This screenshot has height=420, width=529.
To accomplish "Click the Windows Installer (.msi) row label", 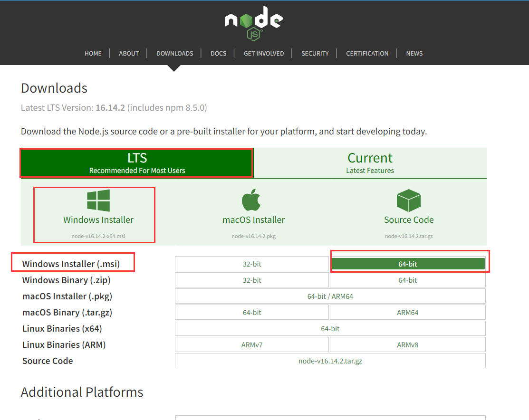I will (71, 264).
